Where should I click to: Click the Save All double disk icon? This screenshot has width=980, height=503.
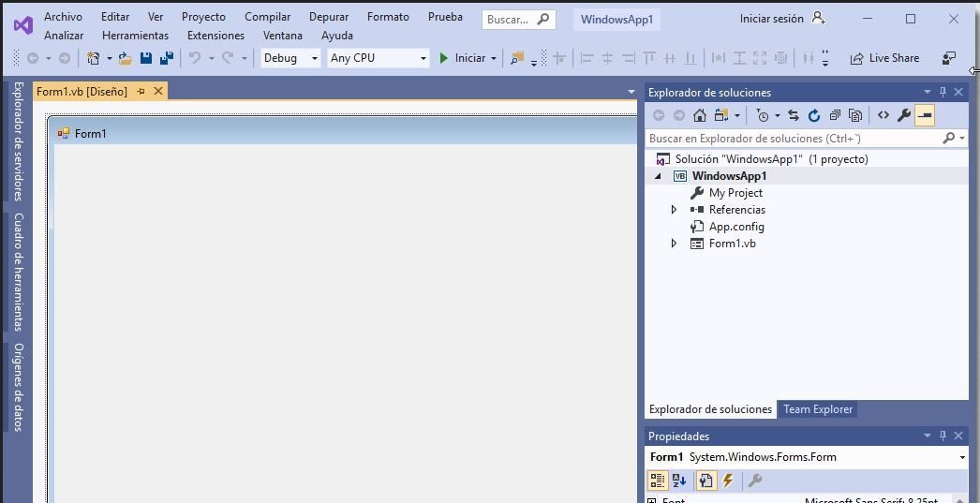pyautogui.click(x=166, y=58)
